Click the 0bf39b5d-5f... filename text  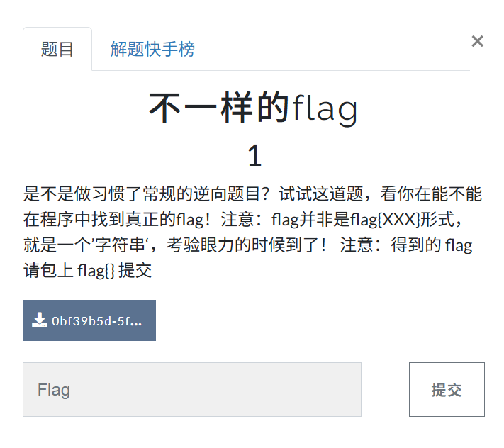(97, 320)
